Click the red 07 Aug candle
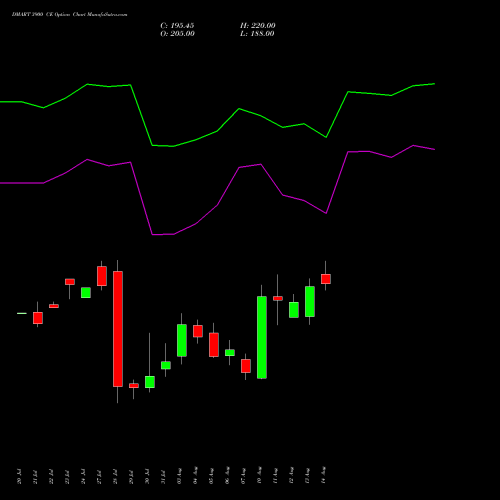Image resolution: width=500 pixels, height=500 pixels. click(x=246, y=366)
